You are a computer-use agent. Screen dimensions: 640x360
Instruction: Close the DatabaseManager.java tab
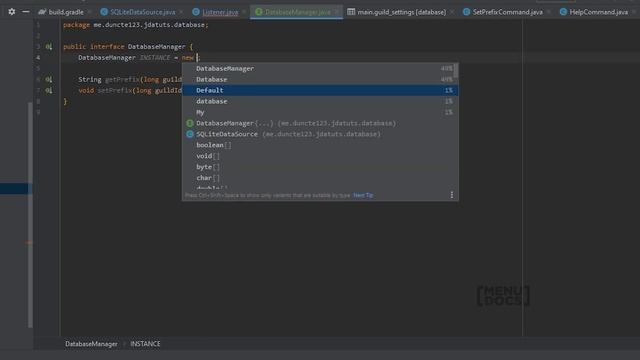(337, 12)
